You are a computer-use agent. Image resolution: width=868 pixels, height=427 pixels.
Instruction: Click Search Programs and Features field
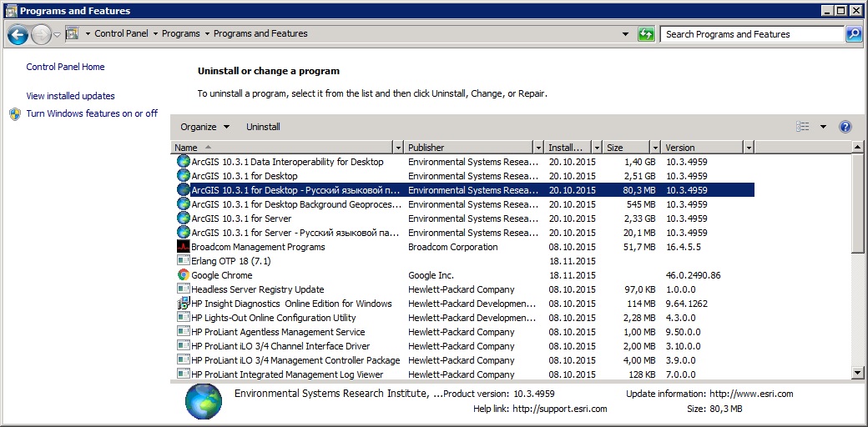pyautogui.click(x=752, y=34)
